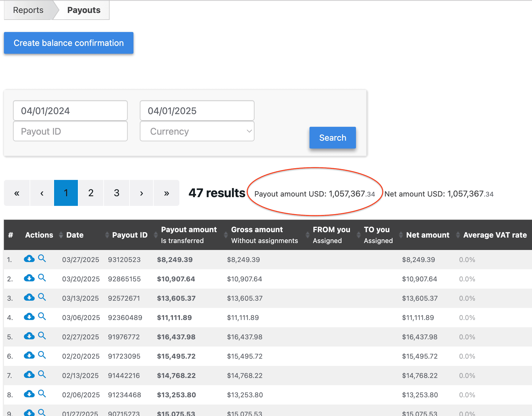Sort table by Net amount column
The width and height of the screenshot is (532, 416).
click(x=428, y=235)
